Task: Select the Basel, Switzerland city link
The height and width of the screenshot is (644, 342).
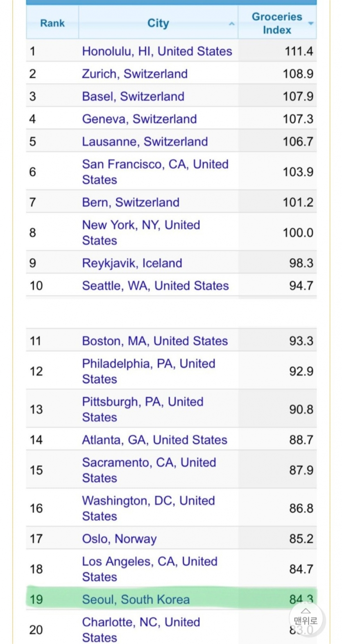Action: pos(133,96)
